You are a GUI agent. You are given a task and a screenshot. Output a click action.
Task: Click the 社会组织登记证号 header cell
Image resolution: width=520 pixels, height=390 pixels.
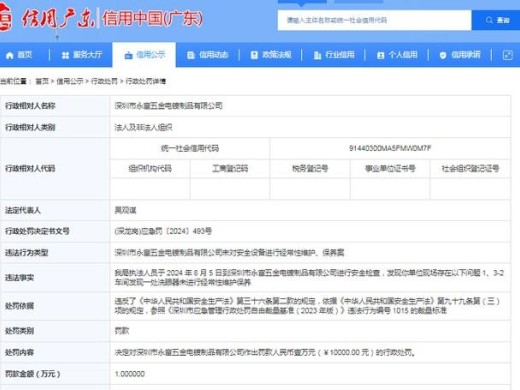pos(470,169)
